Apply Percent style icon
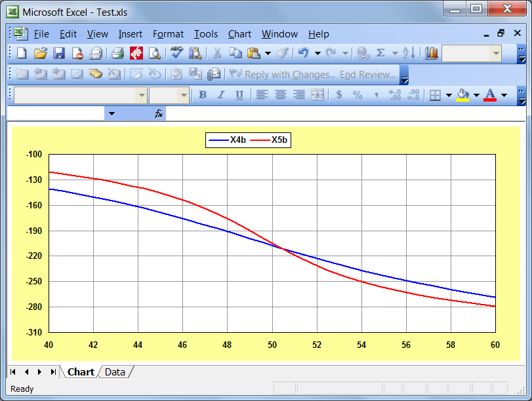This screenshot has height=401, width=532. coord(358,95)
